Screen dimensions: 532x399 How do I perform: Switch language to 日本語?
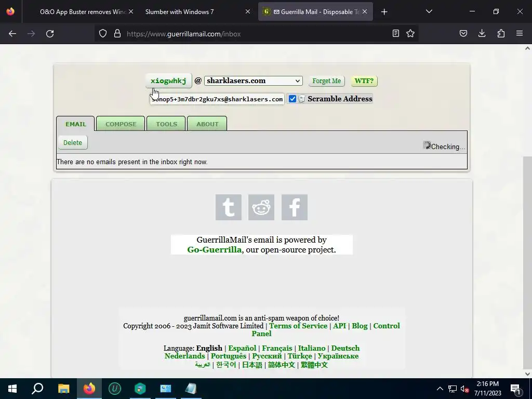[x=252, y=365]
